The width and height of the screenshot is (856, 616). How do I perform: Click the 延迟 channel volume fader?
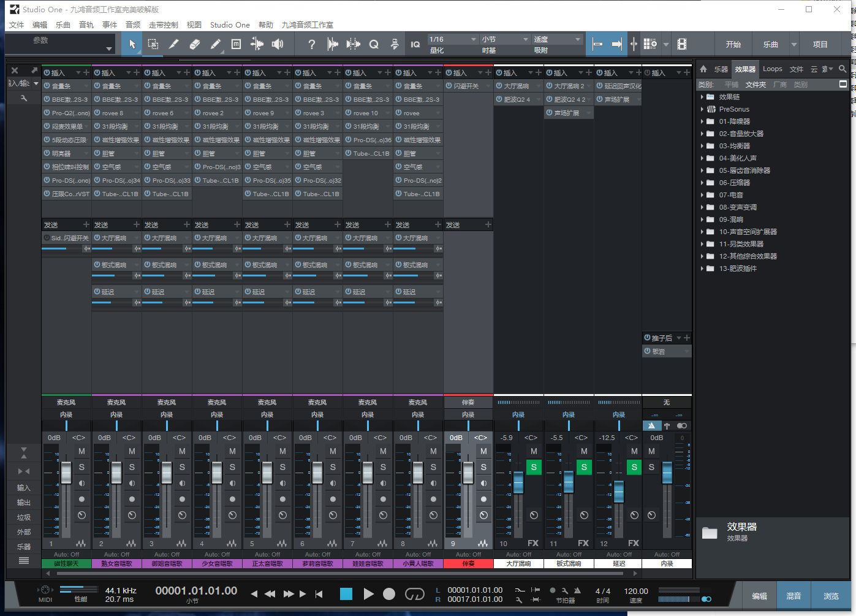tap(619, 490)
